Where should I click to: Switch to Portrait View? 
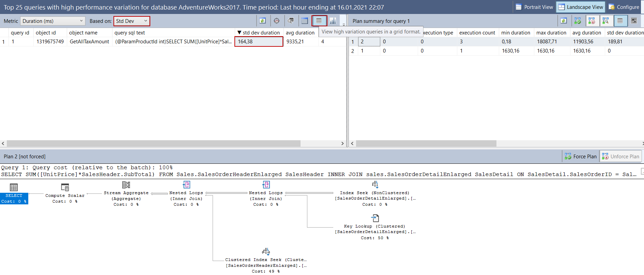tap(534, 7)
